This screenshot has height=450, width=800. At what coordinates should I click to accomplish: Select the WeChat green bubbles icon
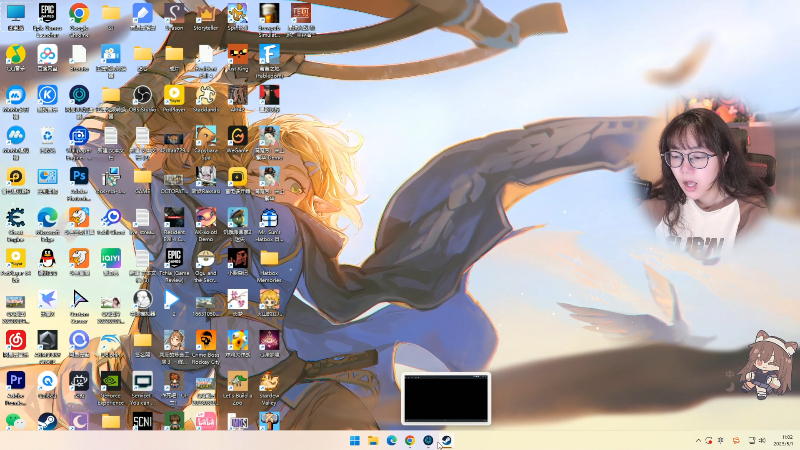pos(16,421)
